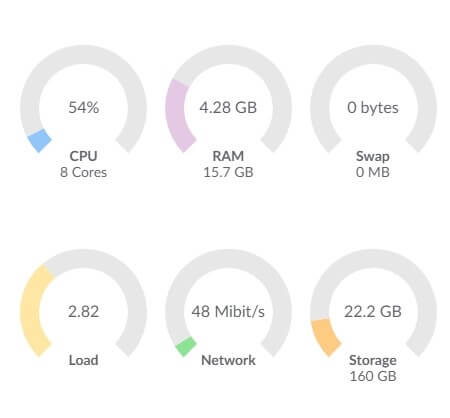
Task: Select the Network label
Action: point(228,360)
